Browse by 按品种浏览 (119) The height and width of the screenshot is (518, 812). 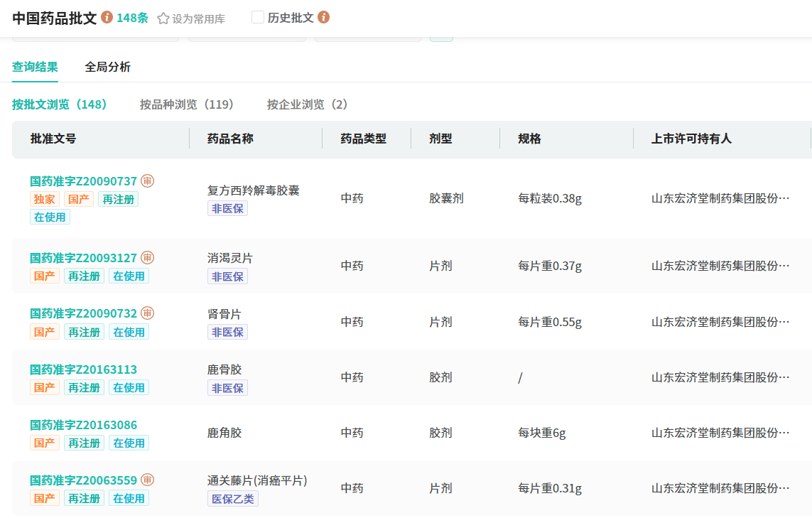tap(187, 104)
